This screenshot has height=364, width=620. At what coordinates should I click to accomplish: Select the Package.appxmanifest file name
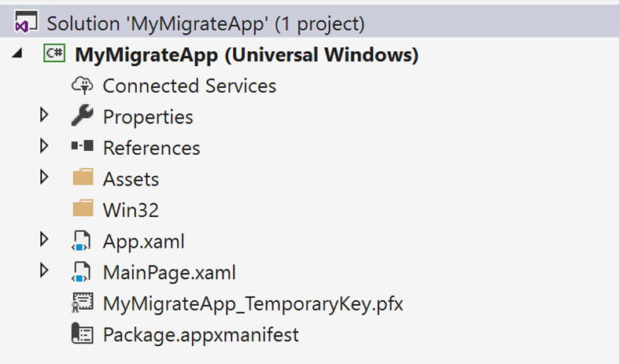[201, 334]
